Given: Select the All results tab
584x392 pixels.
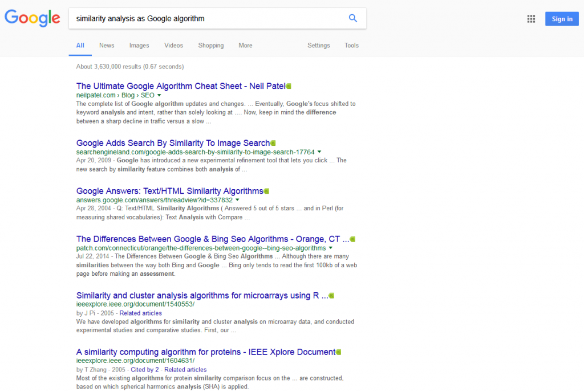Looking at the screenshot, I should (x=80, y=46).
